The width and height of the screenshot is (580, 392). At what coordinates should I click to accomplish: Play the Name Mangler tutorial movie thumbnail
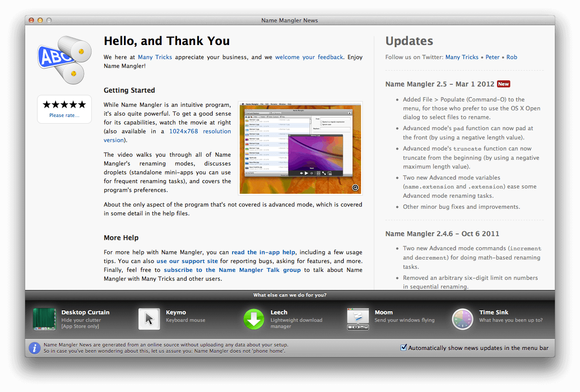301,148
